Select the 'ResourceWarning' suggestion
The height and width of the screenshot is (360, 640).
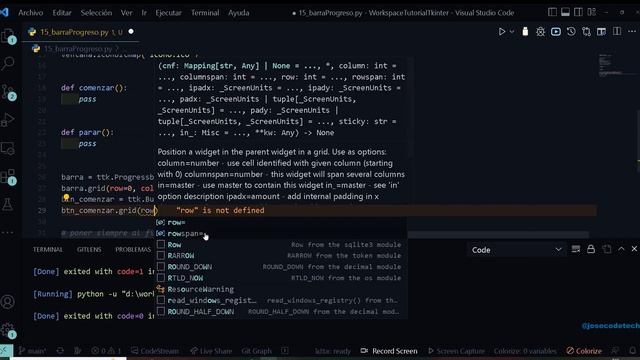click(x=281, y=289)
